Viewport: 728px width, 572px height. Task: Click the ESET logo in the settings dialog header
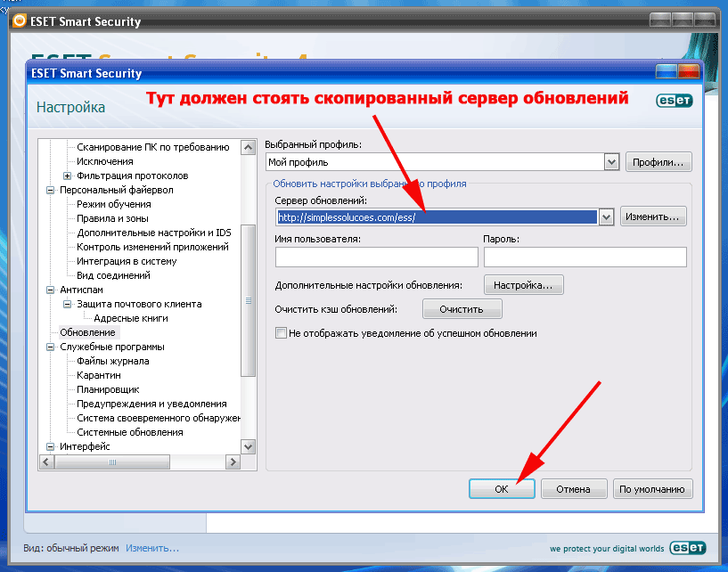[675, 101]
